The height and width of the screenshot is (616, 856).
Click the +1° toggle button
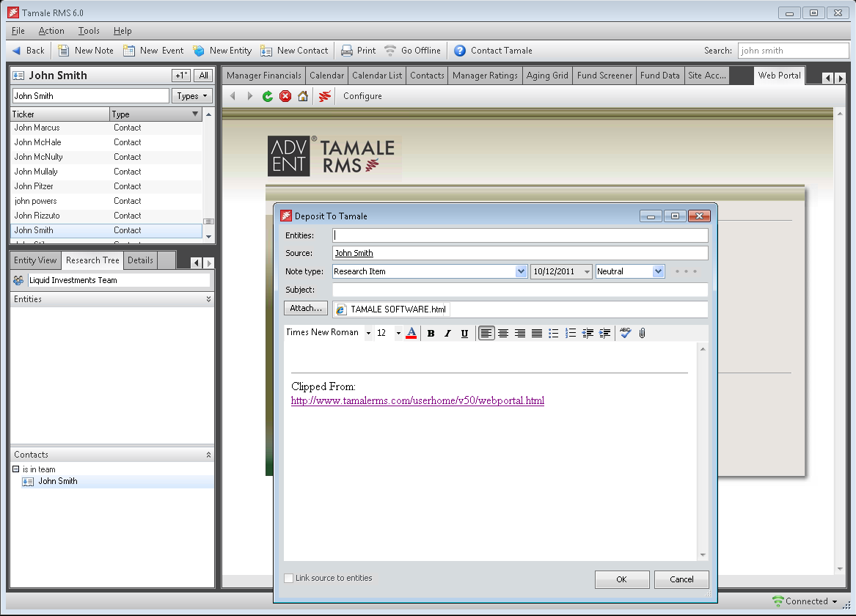(x=181, y=76)
